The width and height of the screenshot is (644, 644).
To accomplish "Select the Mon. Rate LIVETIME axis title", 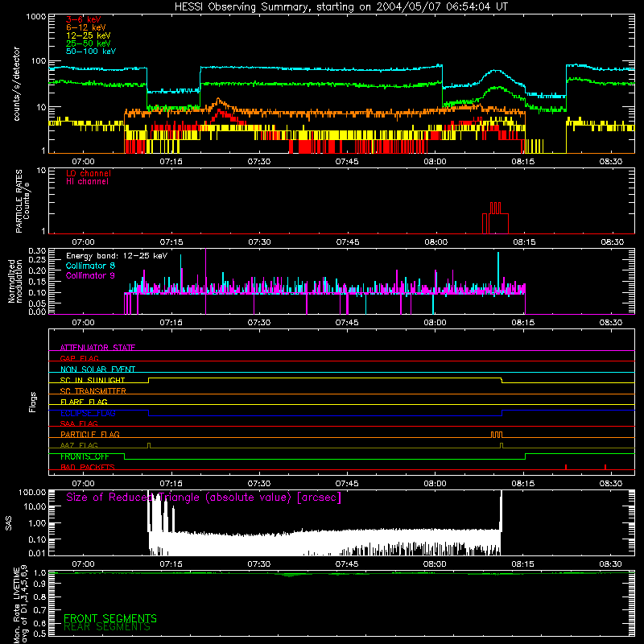I will point(20,605).
